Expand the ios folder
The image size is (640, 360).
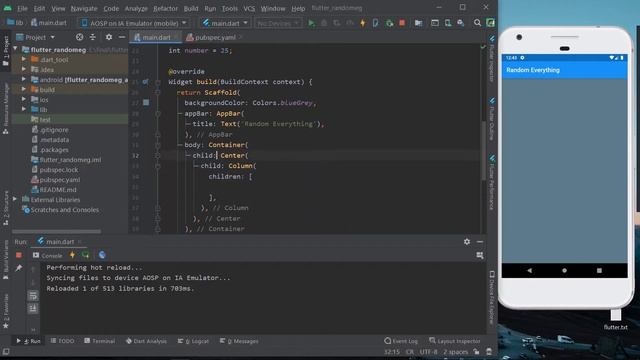coord(24,99)
